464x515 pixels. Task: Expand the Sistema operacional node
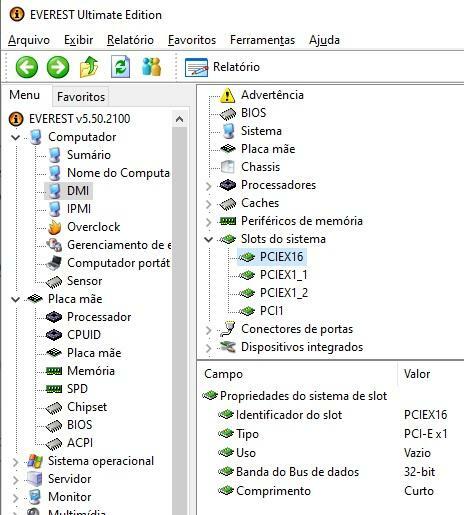click(x=15, y=461)
